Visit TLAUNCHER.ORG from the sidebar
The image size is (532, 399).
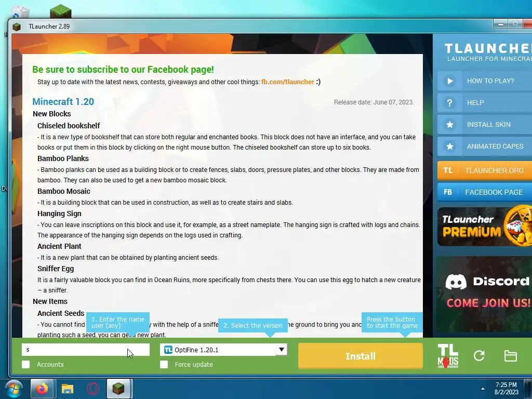click(485, 170)
